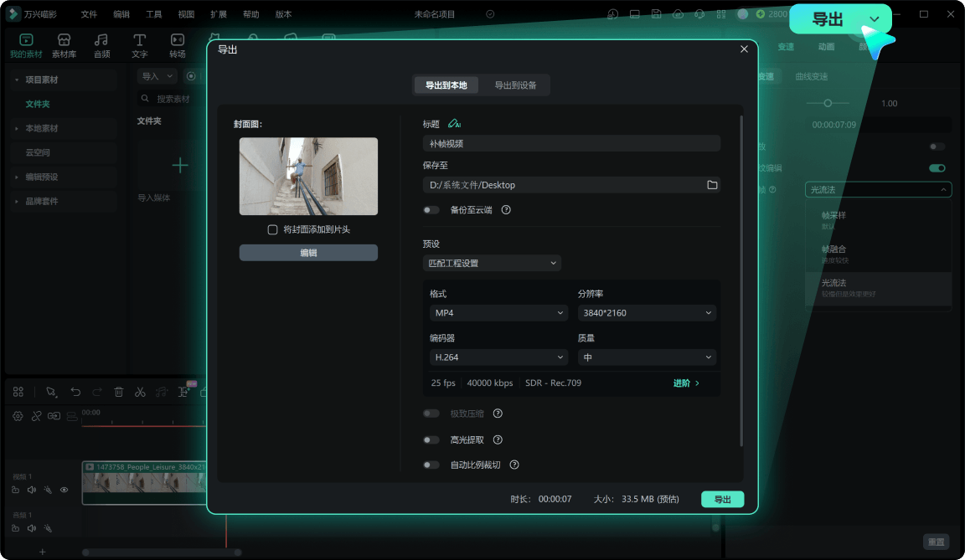
Task: Open timeline layout grid icon
Action: pos(18,392)
